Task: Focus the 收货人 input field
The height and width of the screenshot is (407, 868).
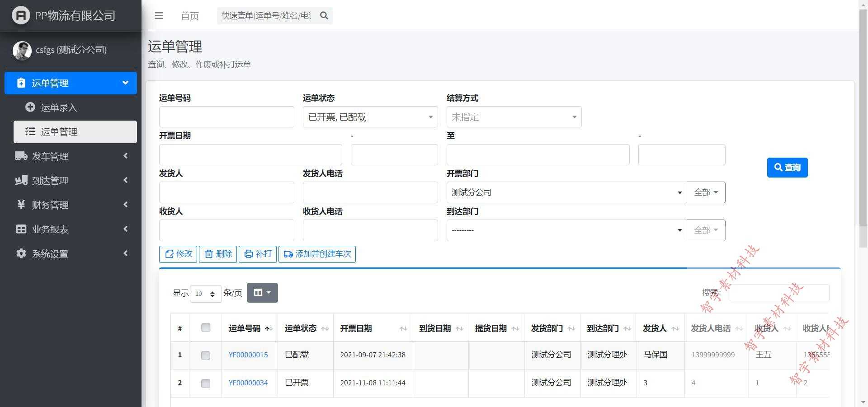Action: pyautogui.click(x=226, y=230)
